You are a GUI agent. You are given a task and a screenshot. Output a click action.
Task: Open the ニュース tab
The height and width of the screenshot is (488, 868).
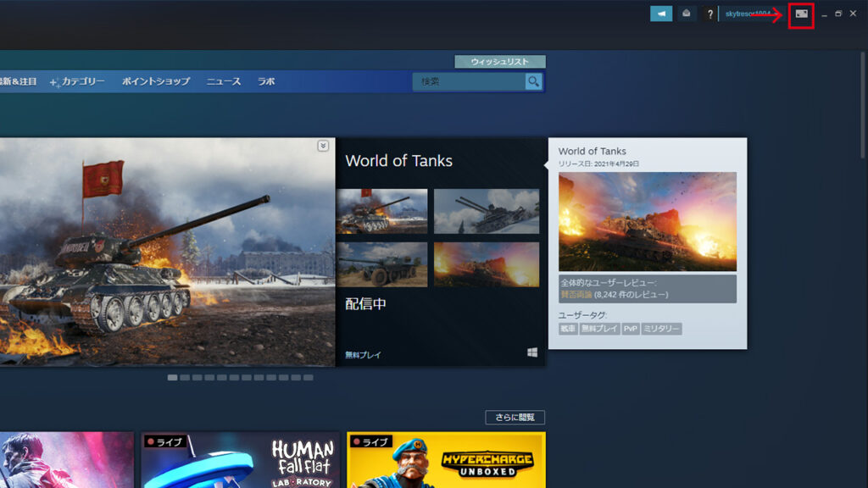coord(224,81)
